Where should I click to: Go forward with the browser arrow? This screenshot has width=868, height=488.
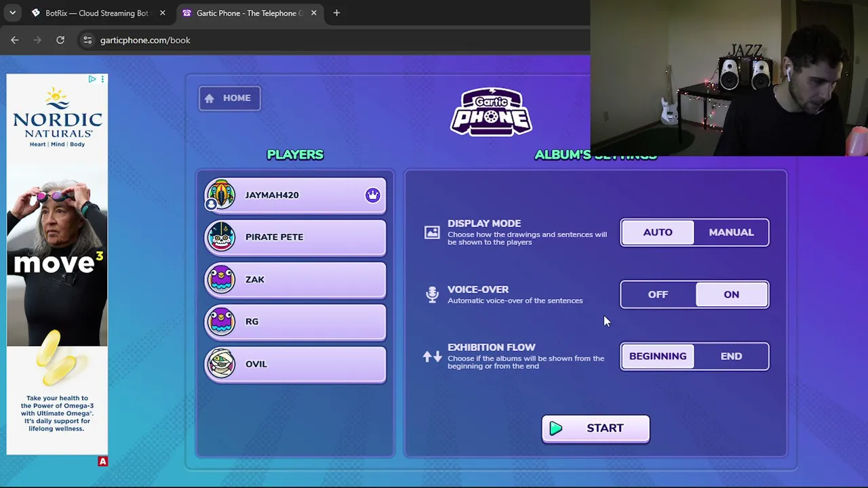(37, 40)
